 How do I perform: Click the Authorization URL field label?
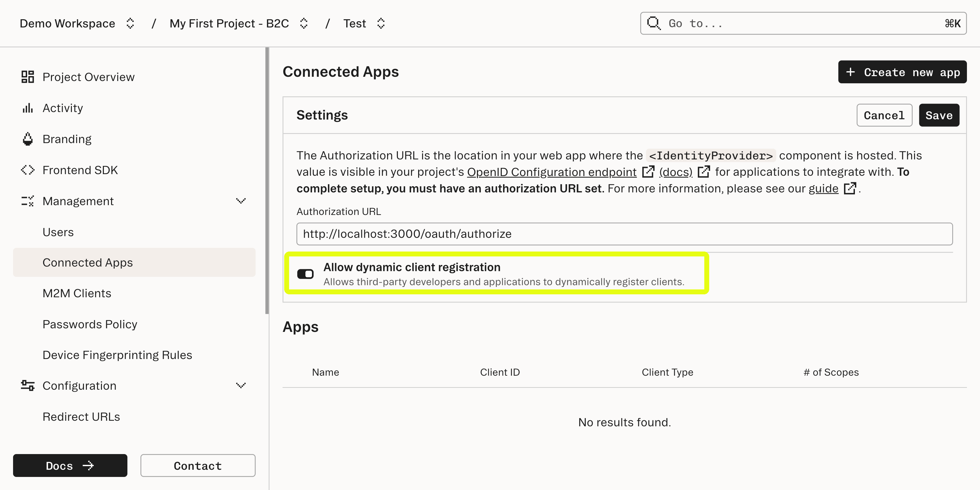point(338,212)
